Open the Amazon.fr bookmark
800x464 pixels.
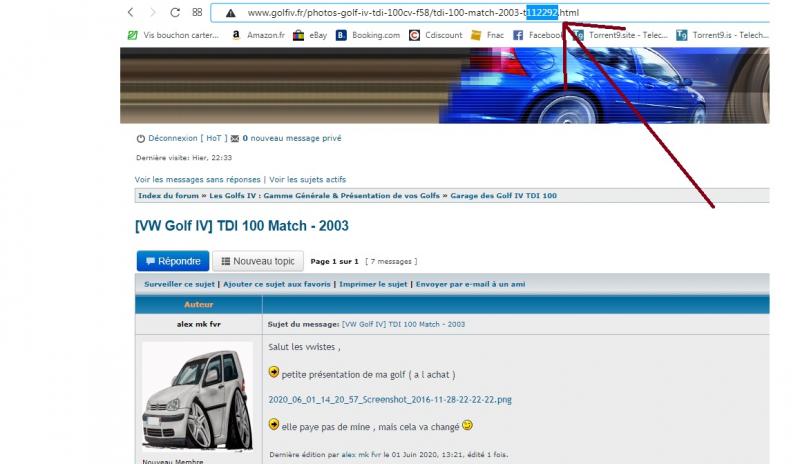tap(266, 35)
